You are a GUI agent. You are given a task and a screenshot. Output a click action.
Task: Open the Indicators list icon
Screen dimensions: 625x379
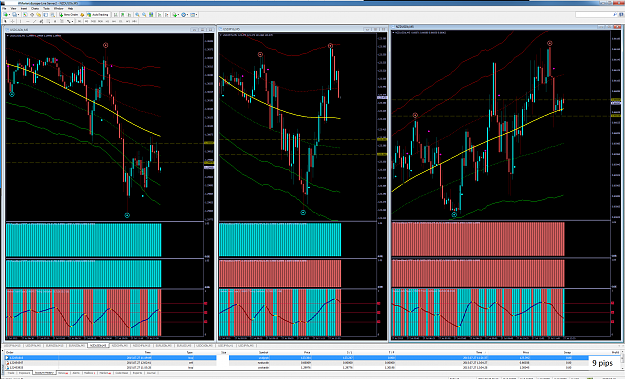[x=175, y=15]
